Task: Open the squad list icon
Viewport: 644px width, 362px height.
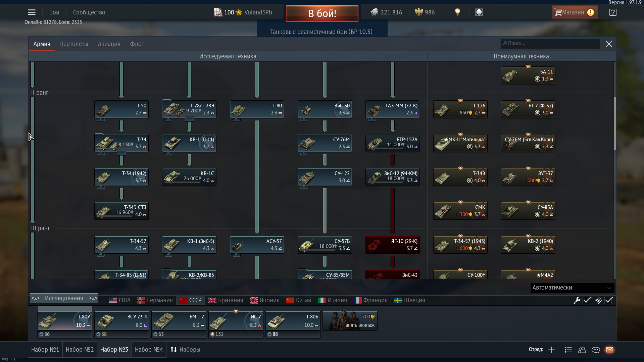Action: [x=568, y=350]
